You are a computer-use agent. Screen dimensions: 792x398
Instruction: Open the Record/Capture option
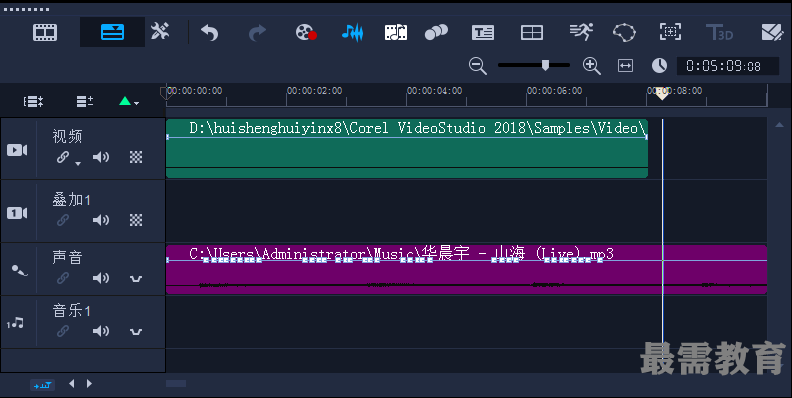click(x=306, y=32)
